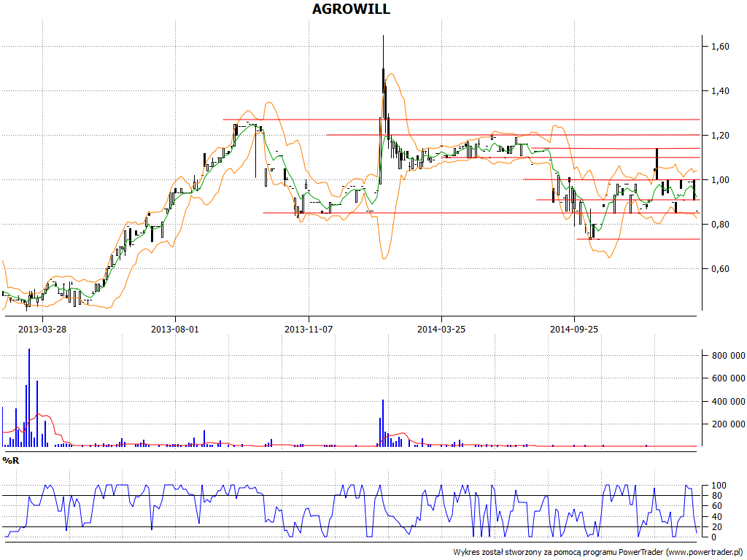Click the 1,00 price axis label
Image resolution: width=747 pixels, height=560 pixels.
tap(720, 180)
